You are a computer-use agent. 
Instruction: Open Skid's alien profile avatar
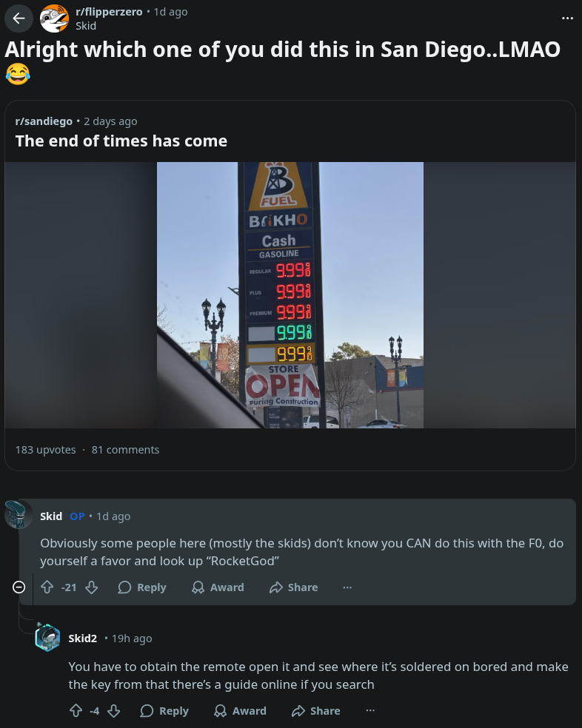19,515
